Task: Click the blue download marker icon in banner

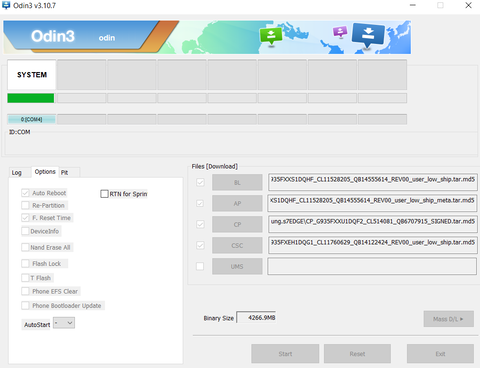Action: (368, 35)
